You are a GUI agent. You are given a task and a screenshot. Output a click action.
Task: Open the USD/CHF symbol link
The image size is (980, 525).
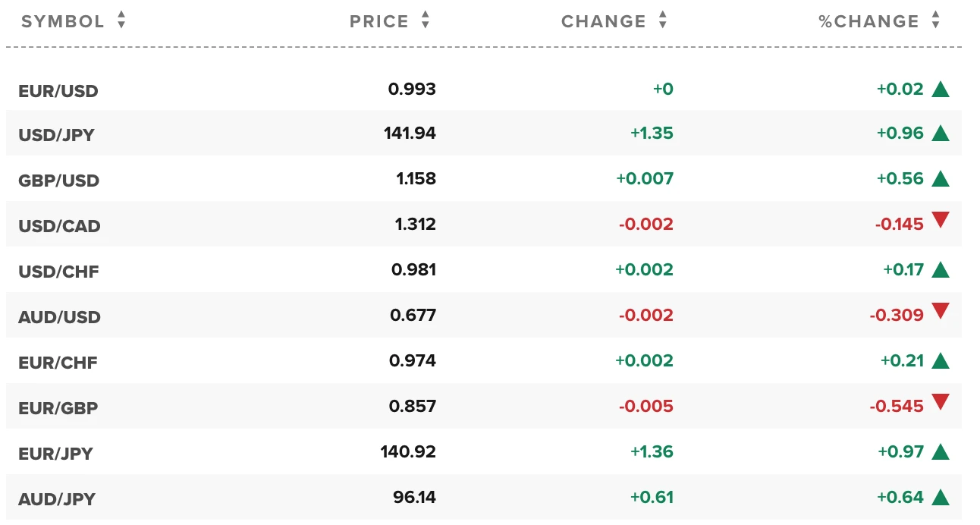[x=58, y=272]
